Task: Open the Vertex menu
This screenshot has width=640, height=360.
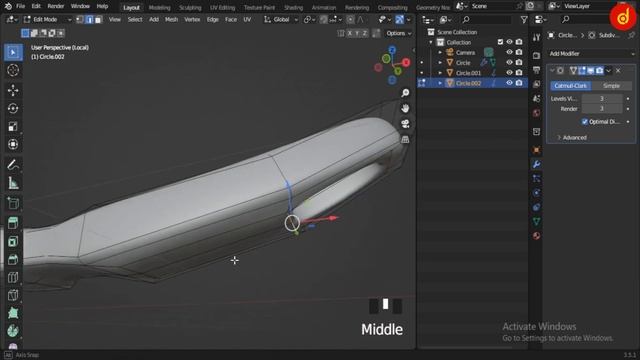Action: (x=192, y=20)
